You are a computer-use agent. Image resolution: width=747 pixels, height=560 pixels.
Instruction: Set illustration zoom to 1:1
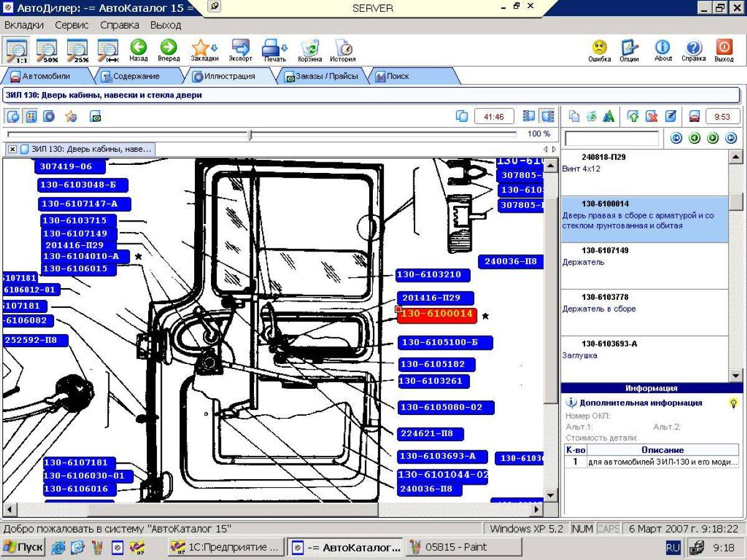(x=16, y=50)
